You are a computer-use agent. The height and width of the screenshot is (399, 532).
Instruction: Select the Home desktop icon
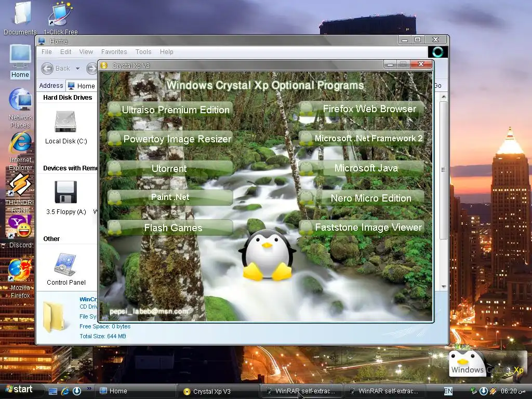[x=20, y=61]
